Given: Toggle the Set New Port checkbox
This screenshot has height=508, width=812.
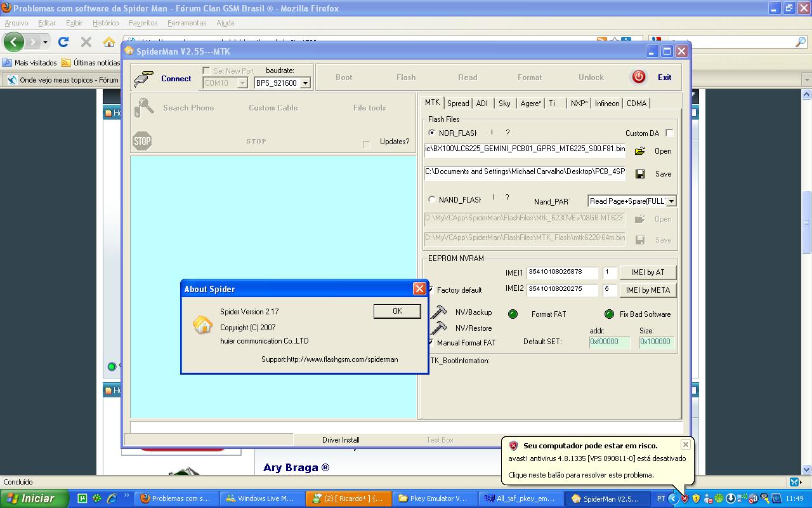Looking at the screenshot, I should [206, 70].
